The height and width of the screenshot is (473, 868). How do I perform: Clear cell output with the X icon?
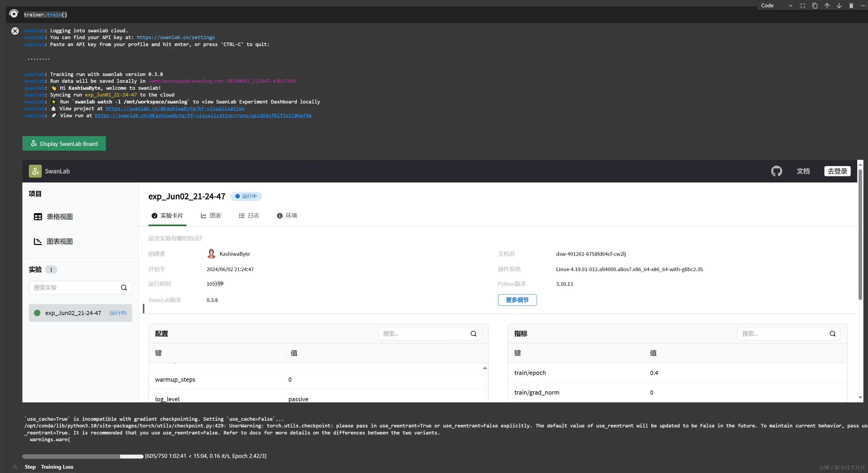coord(15,31)
